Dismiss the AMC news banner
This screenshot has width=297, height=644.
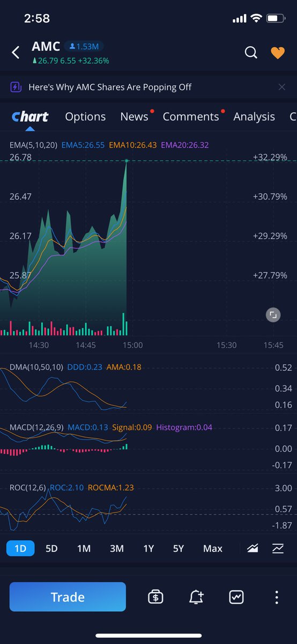click(x=282, y=87)
